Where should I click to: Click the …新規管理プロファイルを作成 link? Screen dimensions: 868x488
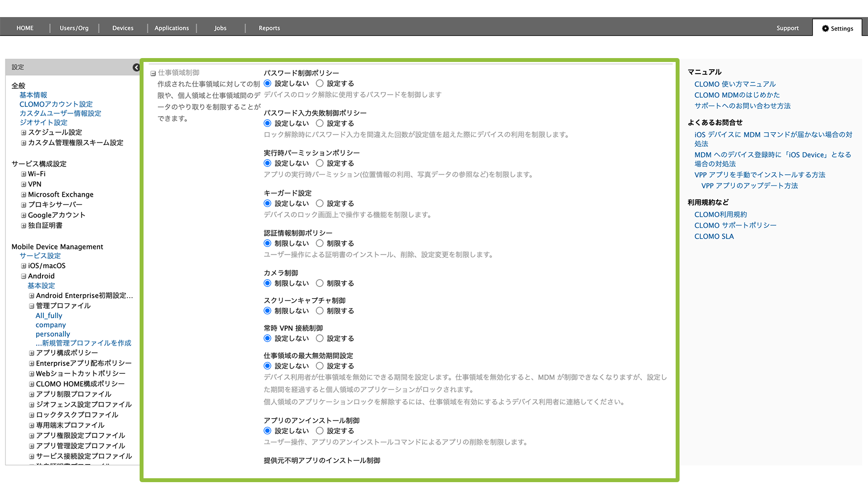coord(83,343)
